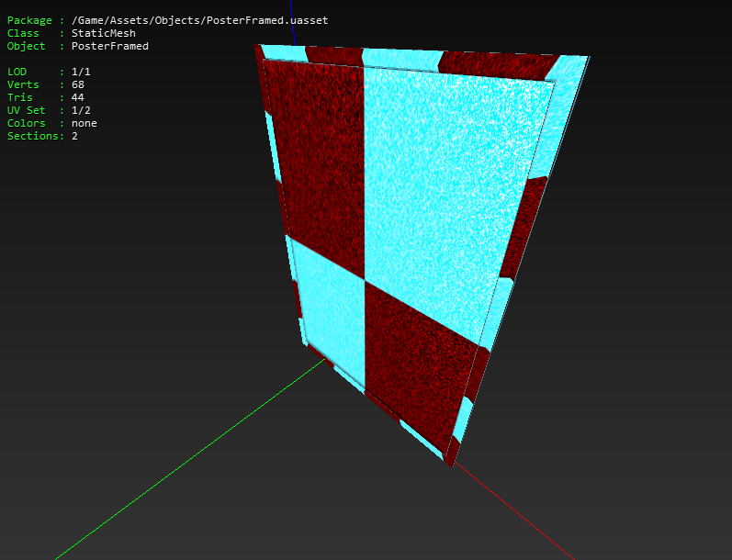Click the vertex count '68'
Screen dimensions: 732x560
tap(78, 84)
